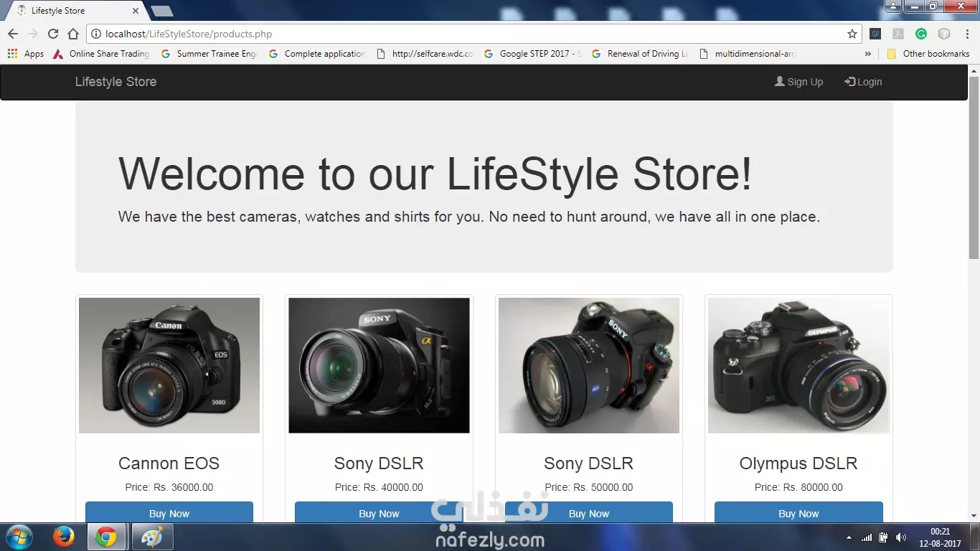Open the network signal tray icon
This screenshot has height=551, width=980.
coord(867,537)
